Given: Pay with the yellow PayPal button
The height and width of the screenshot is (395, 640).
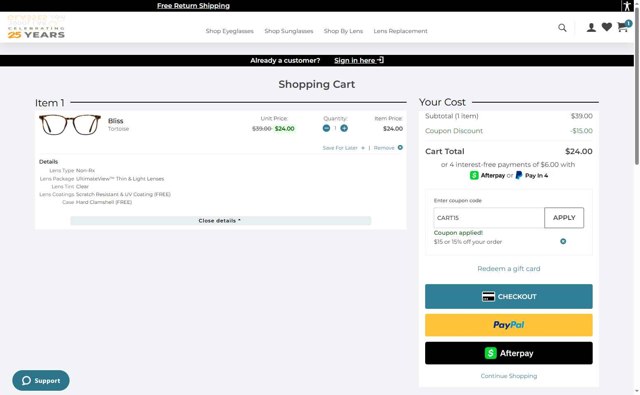Looking at the screenshot, I should click(x=509, y=325).
